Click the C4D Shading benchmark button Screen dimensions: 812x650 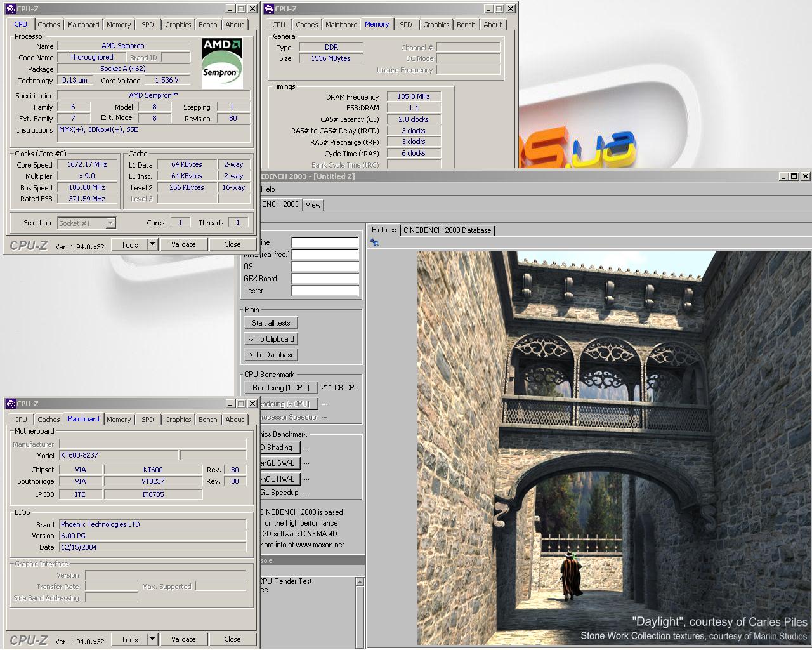(x=279, y=448)
